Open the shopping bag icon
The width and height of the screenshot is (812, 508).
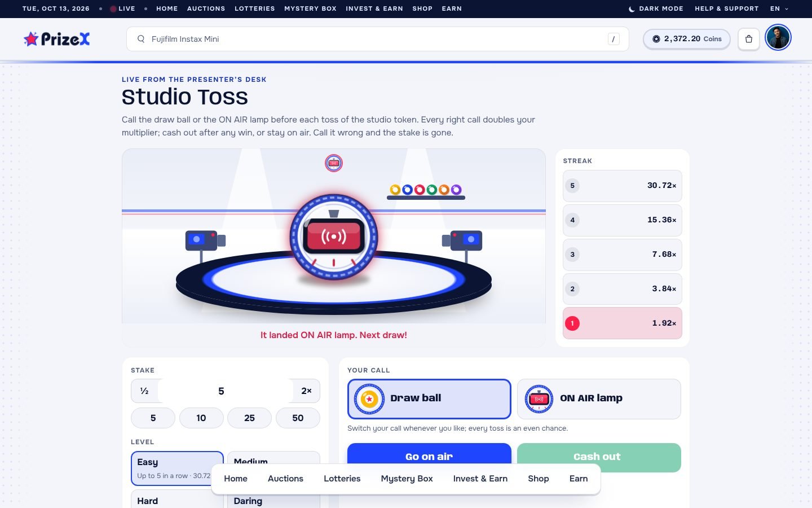pyautogui.click(x=749, y=39)
